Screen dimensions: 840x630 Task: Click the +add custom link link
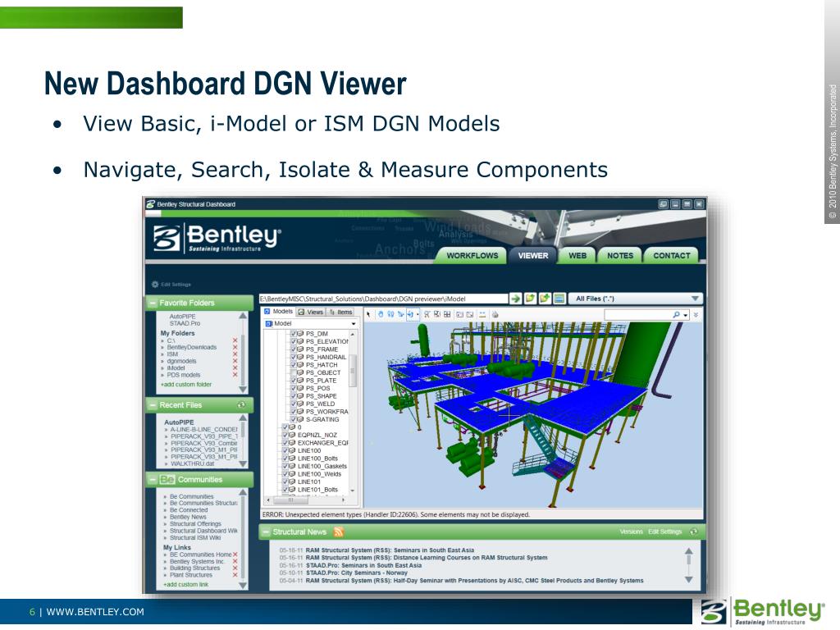[185, 584]
